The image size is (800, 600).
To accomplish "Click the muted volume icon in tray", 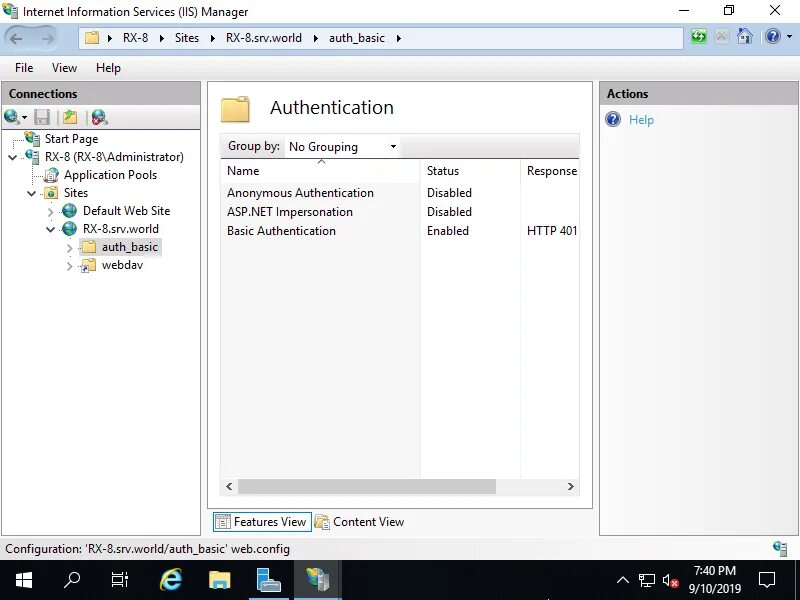I will tap(670, 580).
